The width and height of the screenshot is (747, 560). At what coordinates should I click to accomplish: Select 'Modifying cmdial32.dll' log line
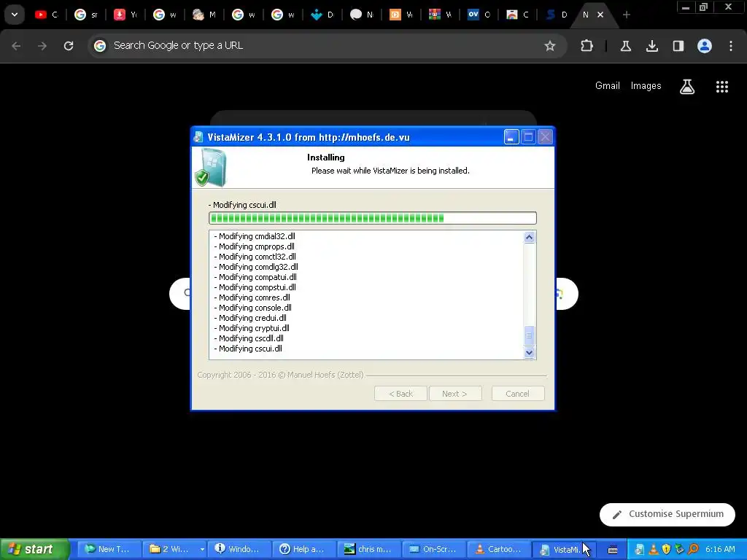pyautogui.click(x=255, y=236)
